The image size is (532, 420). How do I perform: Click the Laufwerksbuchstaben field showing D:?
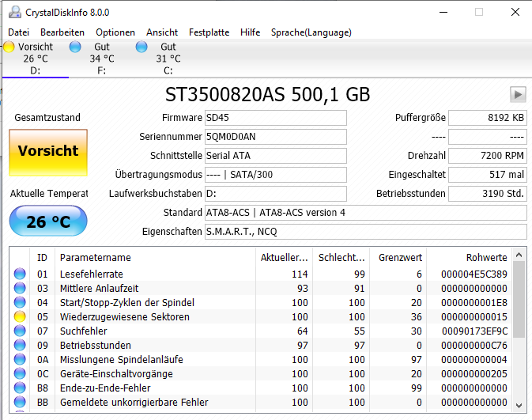click(276, 194)
